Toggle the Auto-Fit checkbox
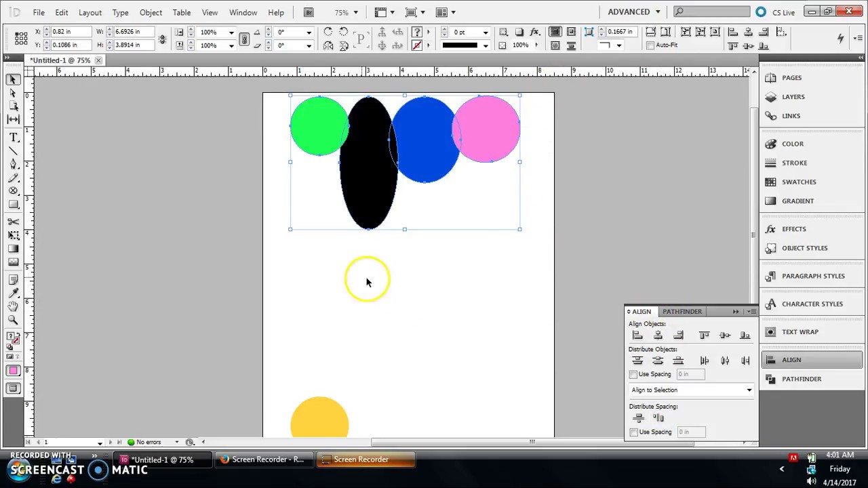Image resolution: width=868 pixels, height=488 pixels. tap(650, 45)
